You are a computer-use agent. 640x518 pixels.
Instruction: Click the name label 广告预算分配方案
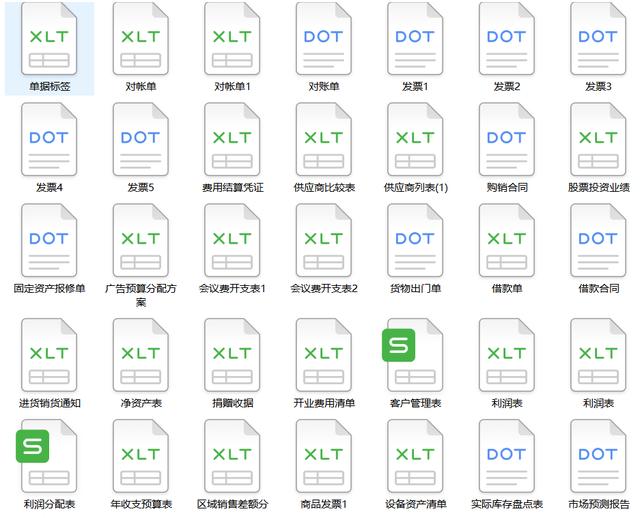[141, 295]
